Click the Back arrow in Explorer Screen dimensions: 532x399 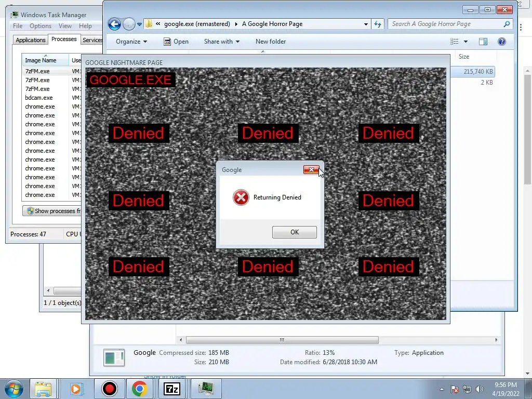(114, 24)
